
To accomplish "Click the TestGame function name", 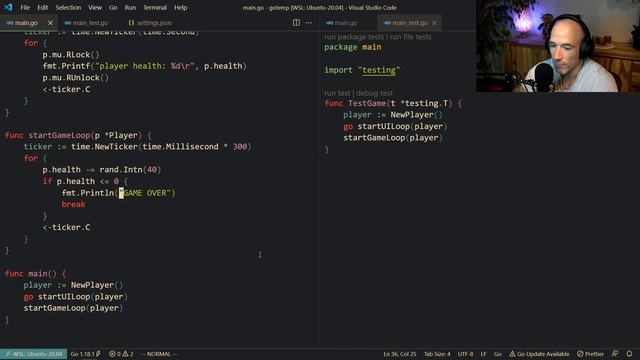I will click(x=367, y=104).
